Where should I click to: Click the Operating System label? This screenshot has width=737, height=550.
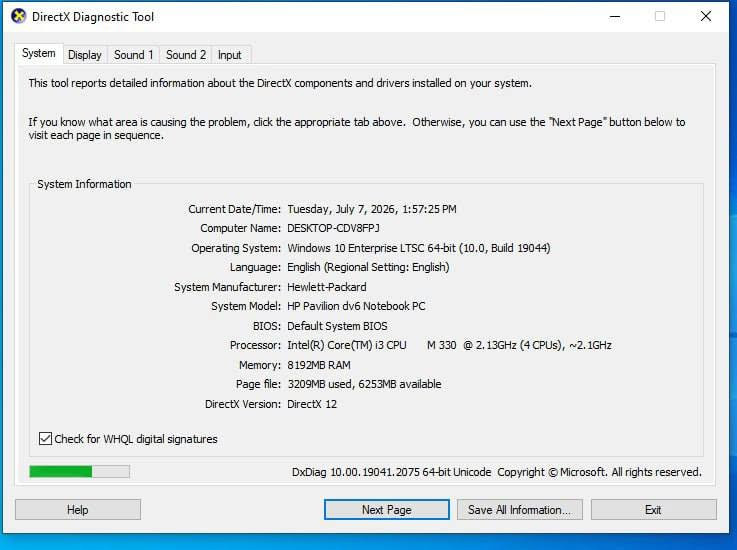pyautogui.click(x=235, y=248)
